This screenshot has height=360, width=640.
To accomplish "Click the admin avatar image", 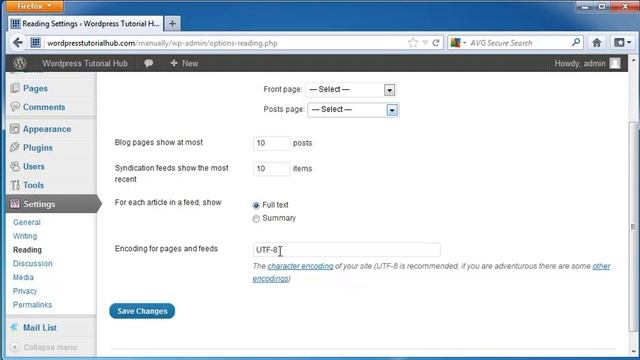I will click(x=615, y=63).
